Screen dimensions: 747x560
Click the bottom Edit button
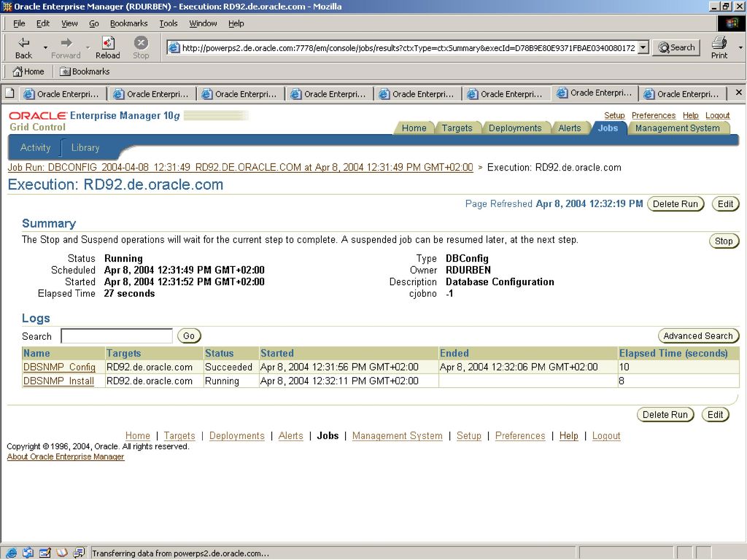715,415
